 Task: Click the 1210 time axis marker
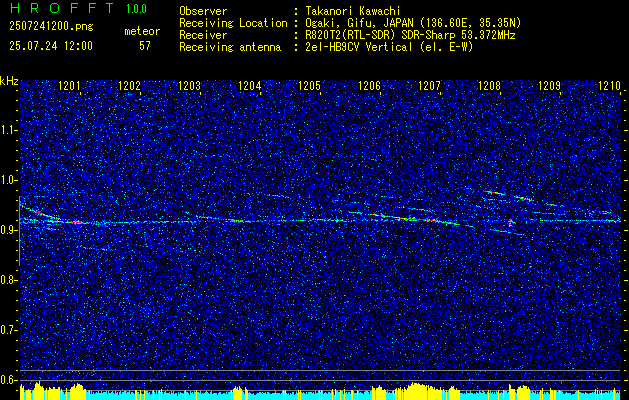pos(609,85)
